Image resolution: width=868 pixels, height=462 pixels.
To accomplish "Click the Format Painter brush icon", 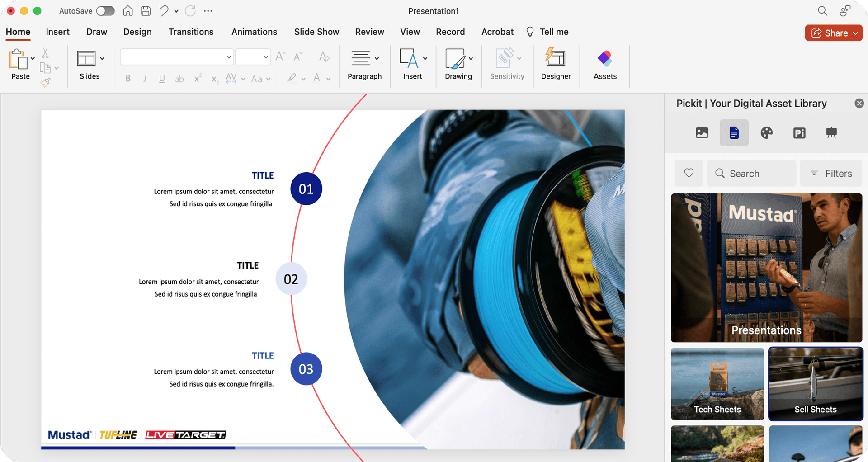I will pyautogui.click(x=45, y=82).
